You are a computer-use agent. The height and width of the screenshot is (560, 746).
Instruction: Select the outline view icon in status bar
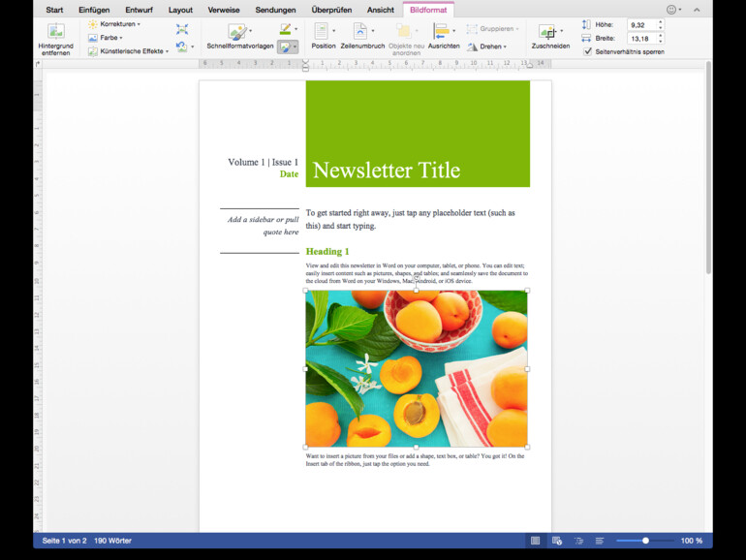click(x=578, y=541)
